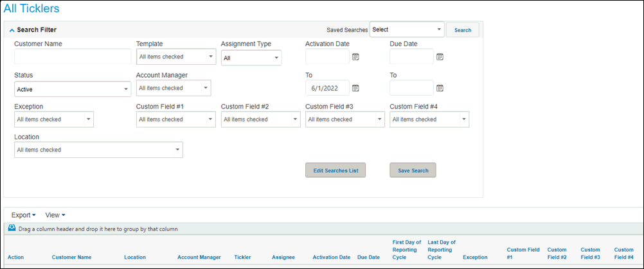Open the Due Date calendar picker
This screenshot has height=269, width=644.
click(x=440, y=57)
